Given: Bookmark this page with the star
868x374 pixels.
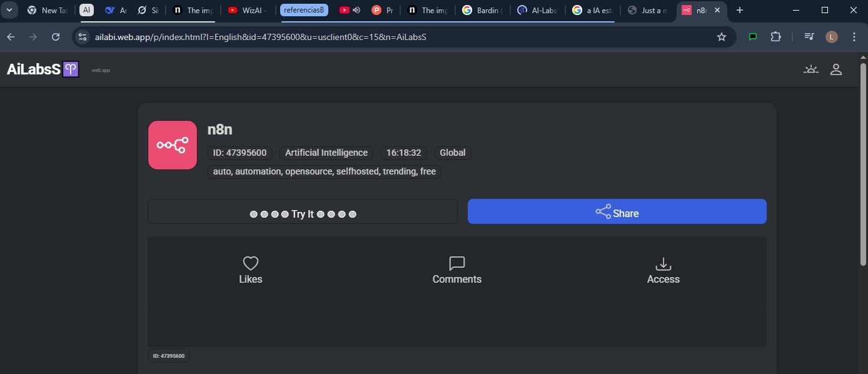Looking at the screenshot, I should 722,37.
